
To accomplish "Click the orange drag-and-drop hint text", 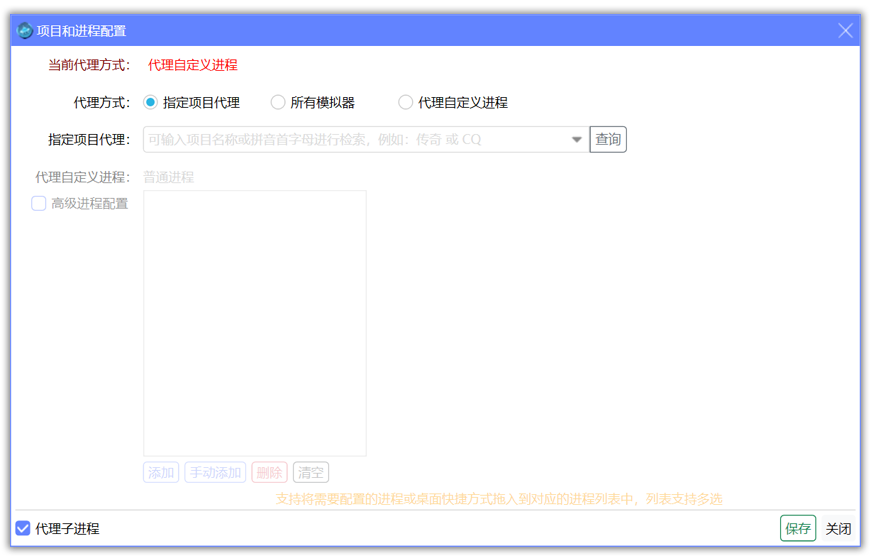I will coord(498,499).
